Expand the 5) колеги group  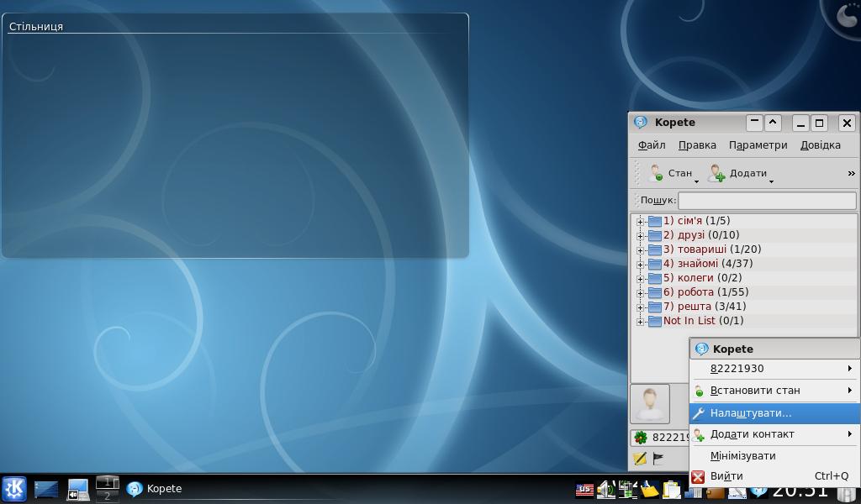640,279
